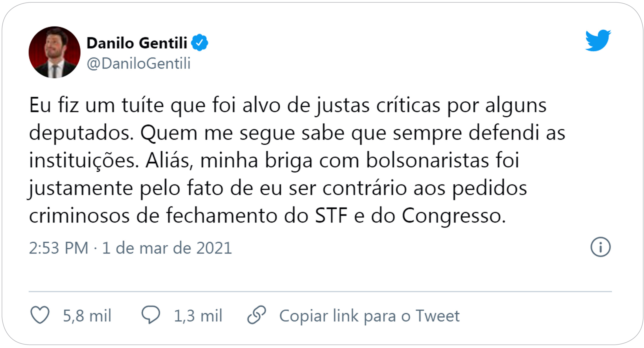Screen dimensions: 644x348
Task: Reply using the speech bubble icon
Action: (151, 315)
